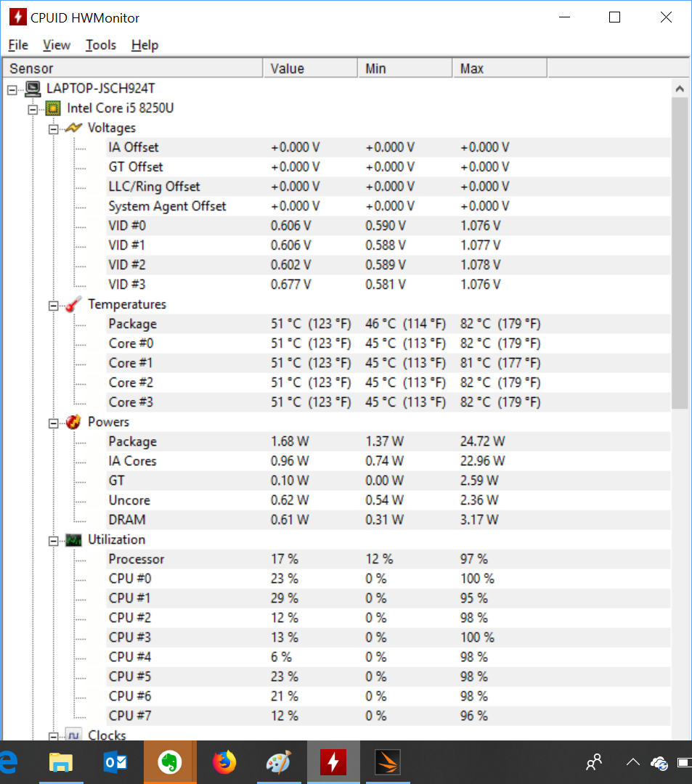The height and width of the screenshot is (784, 692).
Task: Collapse the Voltages section
Action: coord(53,129)
